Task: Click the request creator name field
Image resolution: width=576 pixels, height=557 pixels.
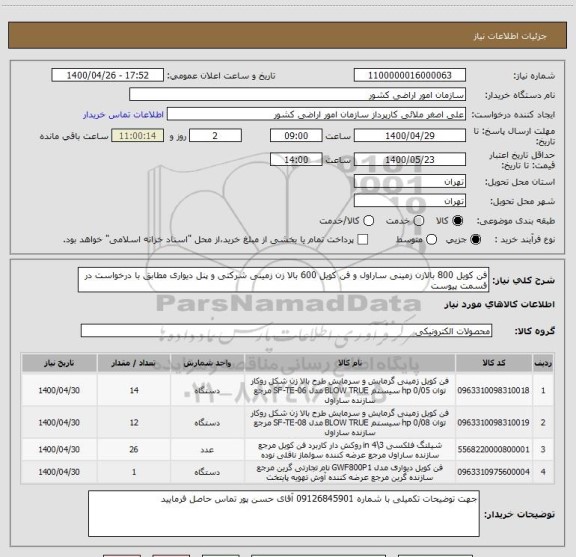Action: coord(316,114)
